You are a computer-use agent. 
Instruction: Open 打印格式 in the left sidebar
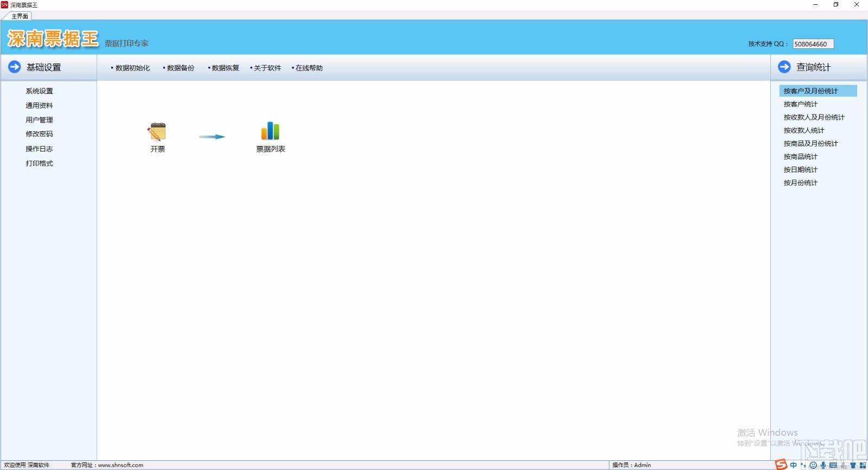(x=39, y=163)
